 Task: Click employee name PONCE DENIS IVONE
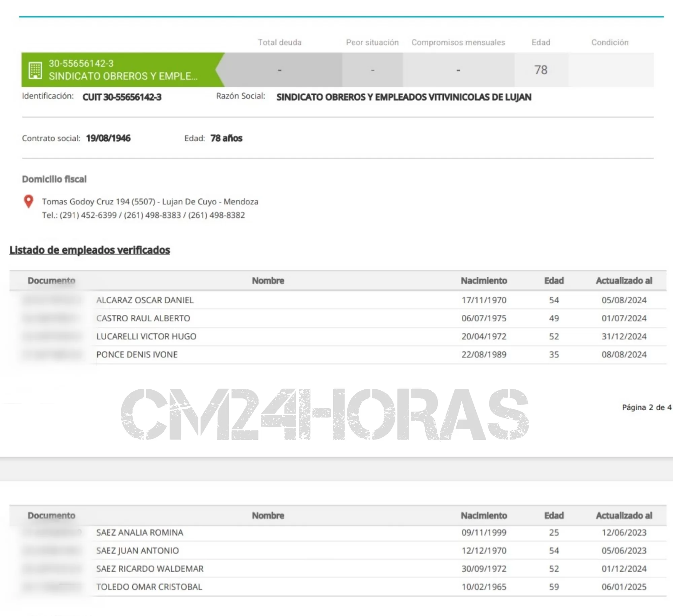[137, 354]
